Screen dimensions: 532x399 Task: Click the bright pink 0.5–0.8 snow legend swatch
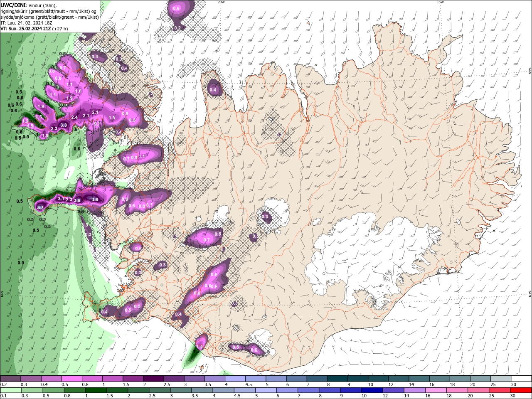(71, 379)
